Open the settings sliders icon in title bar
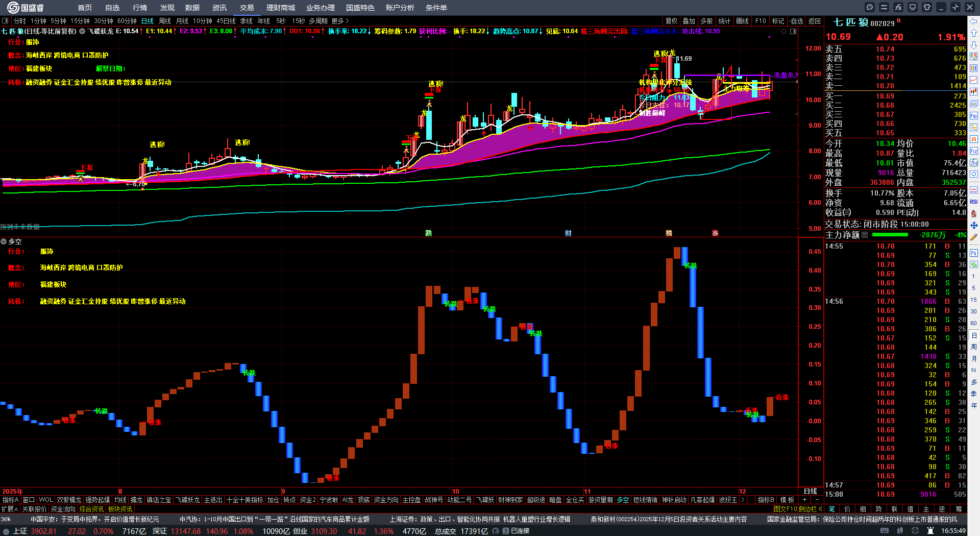The height and width of the screenshot is (536, 980). point(884,7)
